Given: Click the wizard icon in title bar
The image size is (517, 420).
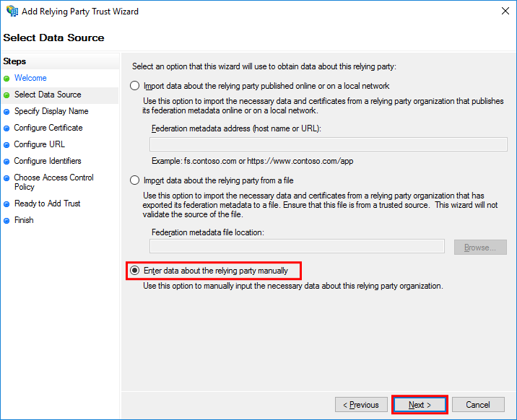Looking at the screenshot, I should coord(12,11).
